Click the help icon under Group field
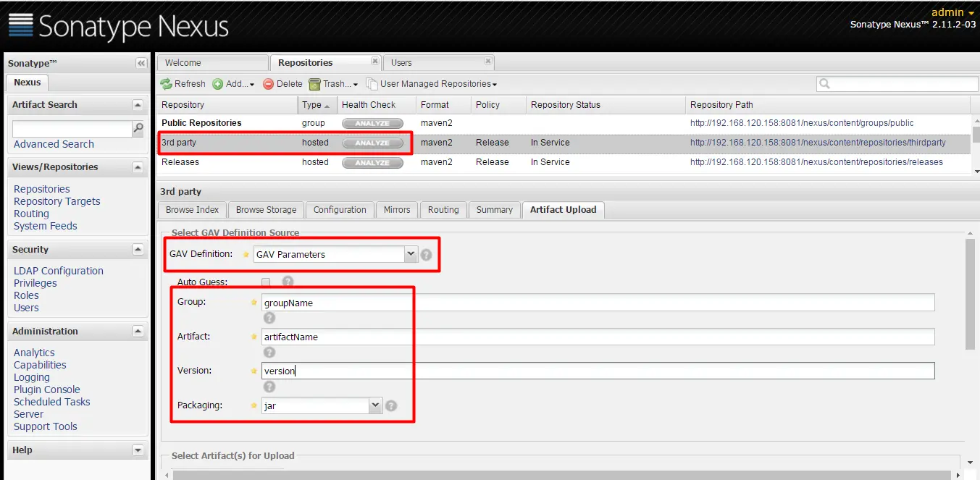980x480 pixels. point(269,318)
